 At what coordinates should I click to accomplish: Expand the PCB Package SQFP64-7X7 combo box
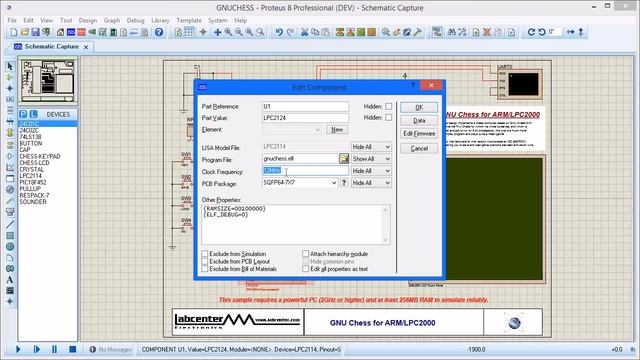point(334,183)
